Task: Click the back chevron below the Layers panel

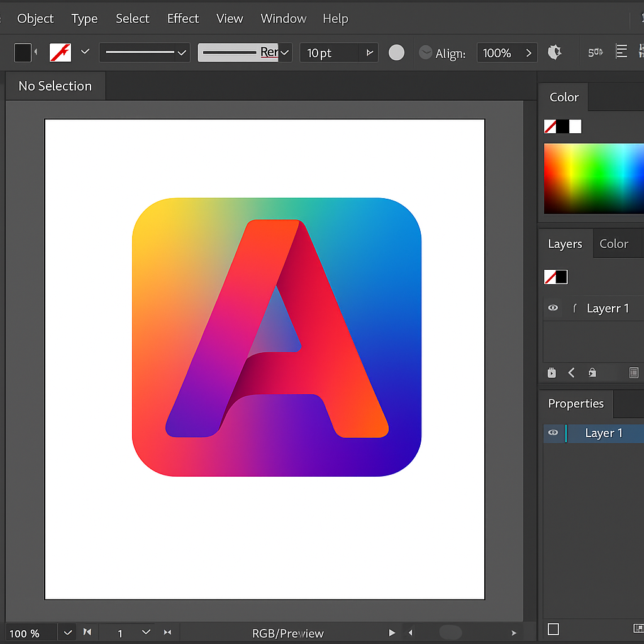Action: tap(572, 372)
